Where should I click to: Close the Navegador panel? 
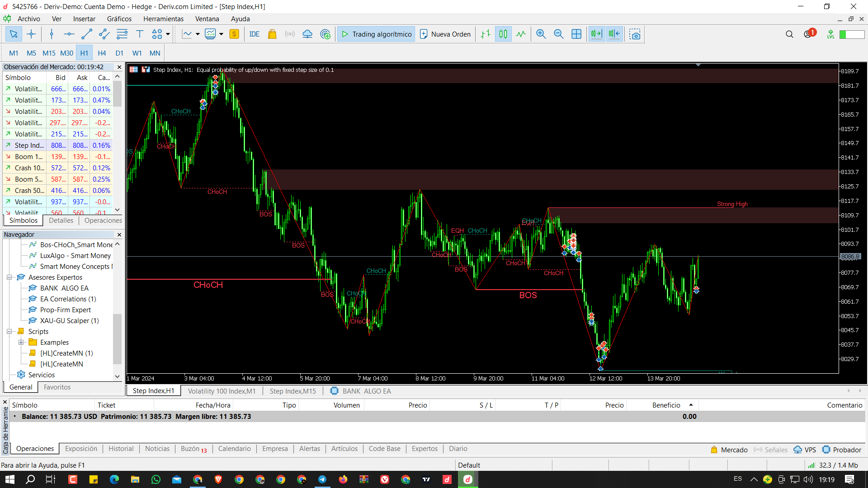coord(119,235)
